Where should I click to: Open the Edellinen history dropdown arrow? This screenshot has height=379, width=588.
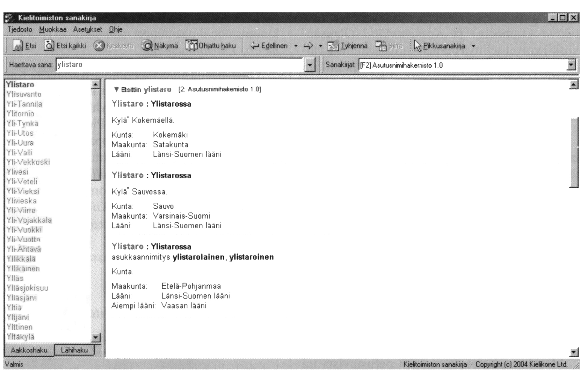296,46
